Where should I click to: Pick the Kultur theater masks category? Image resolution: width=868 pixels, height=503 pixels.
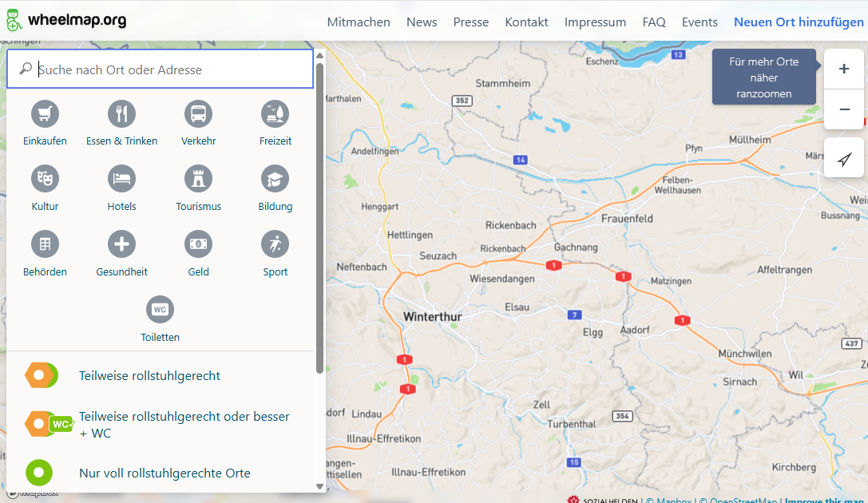pos(45,188)
